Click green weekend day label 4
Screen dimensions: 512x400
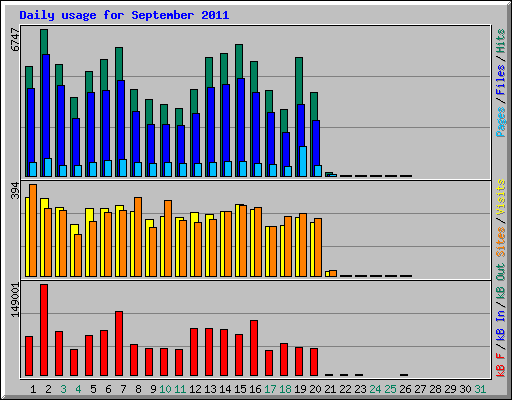click(78, 389)
